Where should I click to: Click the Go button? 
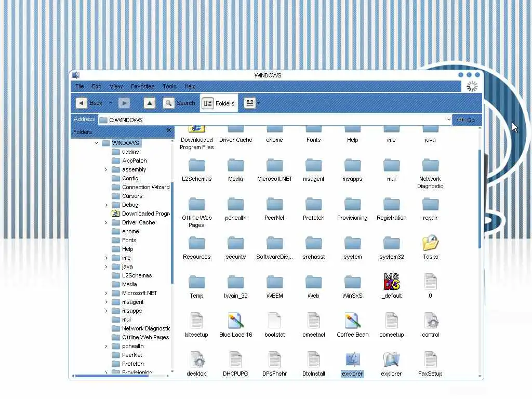click(466, 120)
